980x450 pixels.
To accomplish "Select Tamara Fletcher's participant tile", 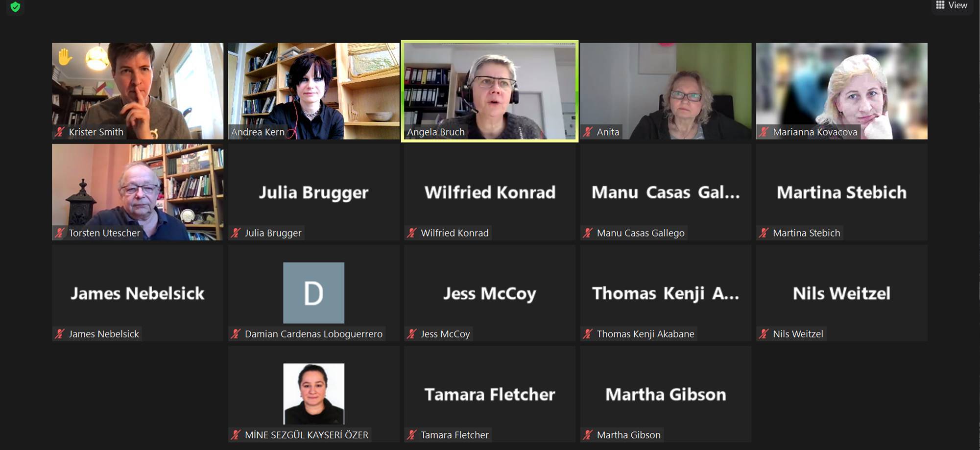I will click(490, 394).
